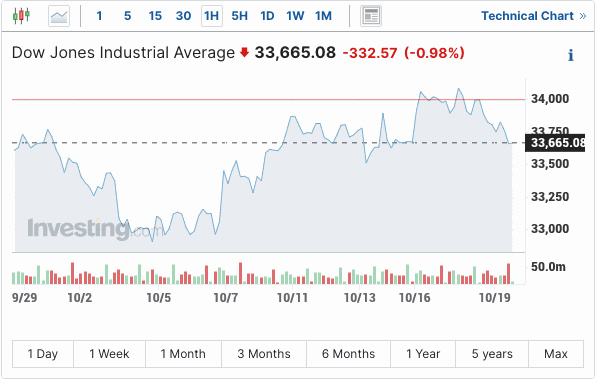Click the 33,000 axis label
Image resolution: width=595 pixels, height=379 pixels.
pyautogui.click(x=550, y=229)
